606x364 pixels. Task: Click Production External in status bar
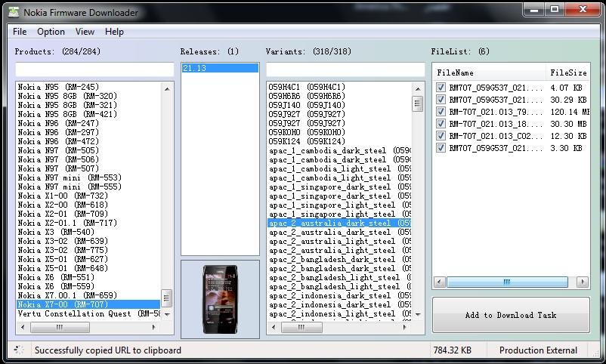538,350
